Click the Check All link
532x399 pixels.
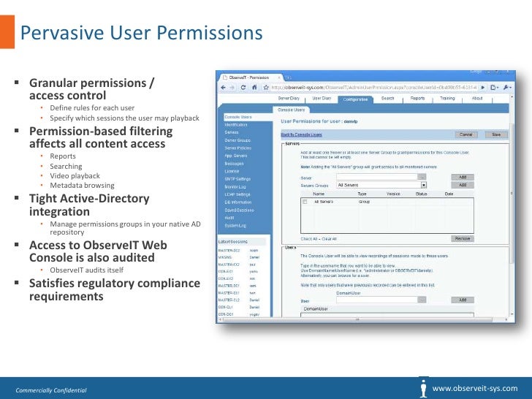coord(308,239)
